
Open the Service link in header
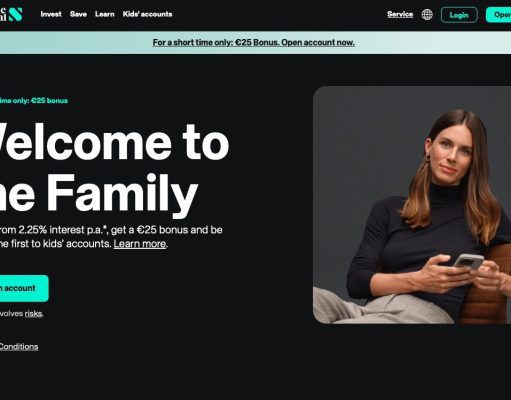tap(400, 14)
